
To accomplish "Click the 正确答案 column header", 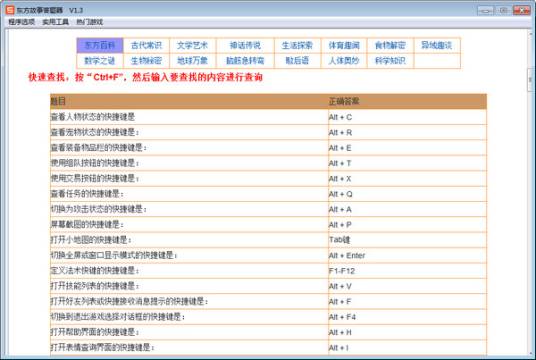I will click(x=407, y=102).
